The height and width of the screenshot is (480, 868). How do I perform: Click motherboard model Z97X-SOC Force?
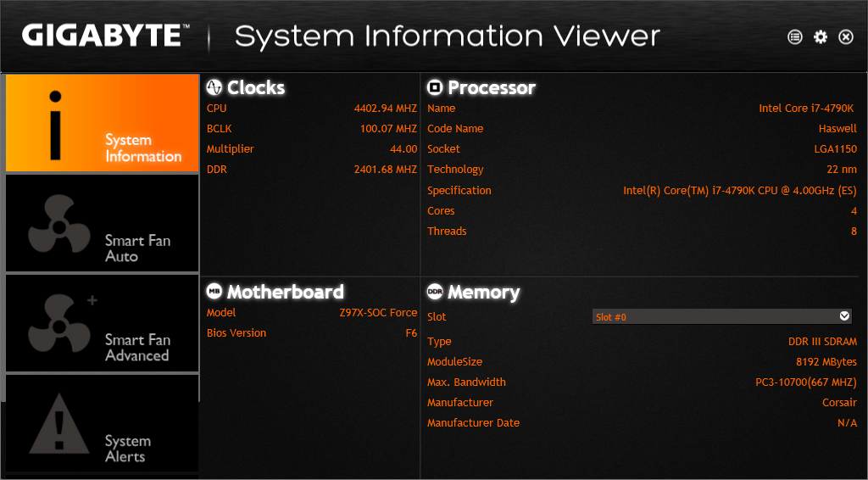[x=378, y=313]
